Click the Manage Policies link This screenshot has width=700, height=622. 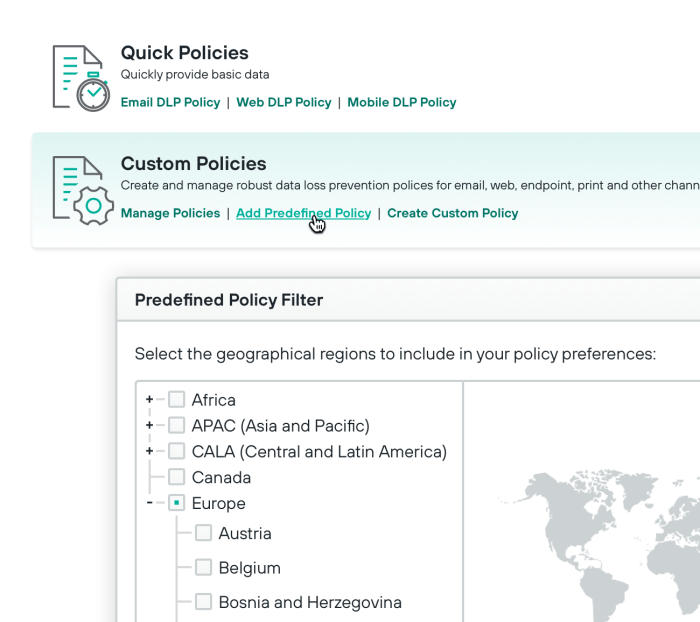tap(170, 213)
